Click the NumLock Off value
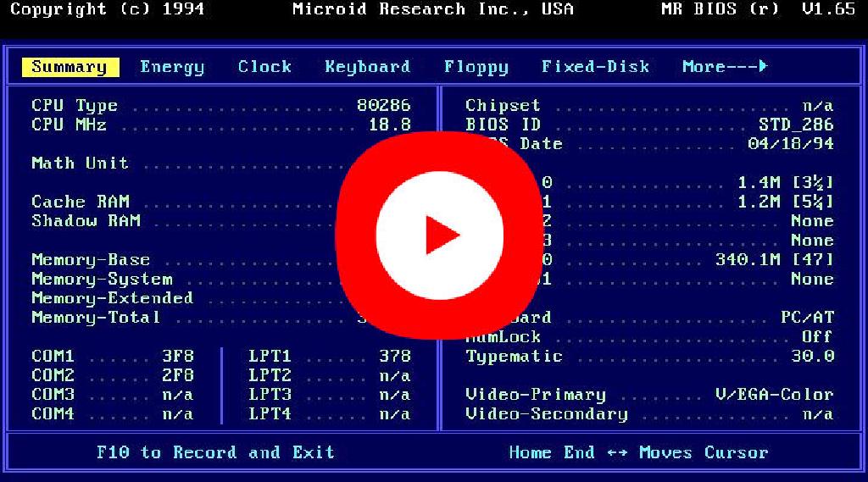Viewport: 868px width, 482px height. [x=818, y=336]
